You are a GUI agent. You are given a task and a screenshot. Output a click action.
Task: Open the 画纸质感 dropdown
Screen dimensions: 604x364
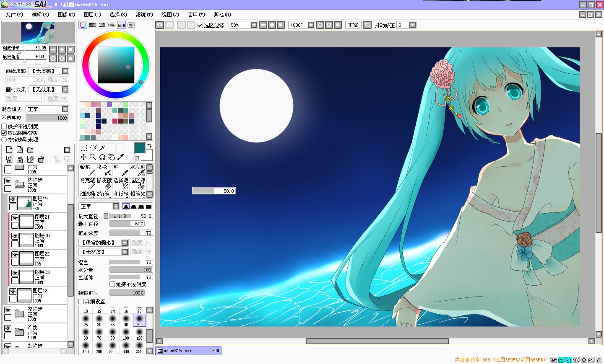tap(65, 71)
